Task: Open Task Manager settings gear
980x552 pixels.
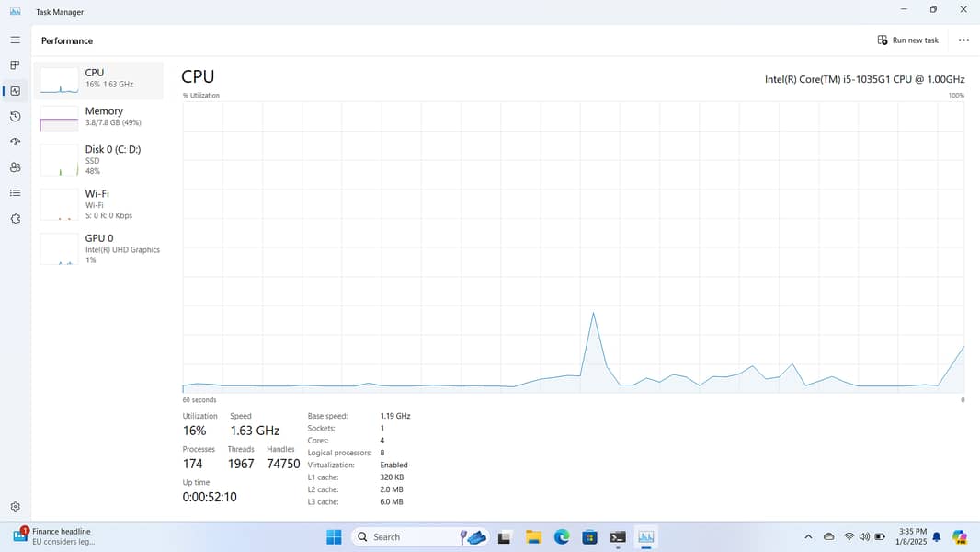Action: tap(15, 507)
